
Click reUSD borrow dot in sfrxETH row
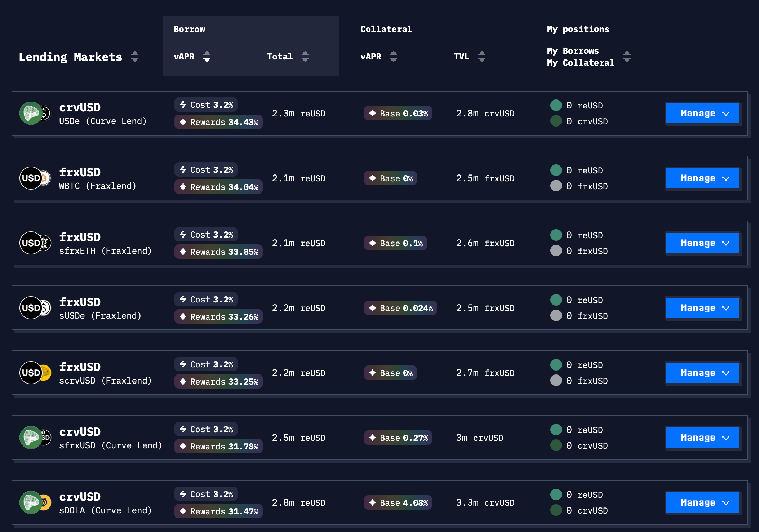[556, 235]
